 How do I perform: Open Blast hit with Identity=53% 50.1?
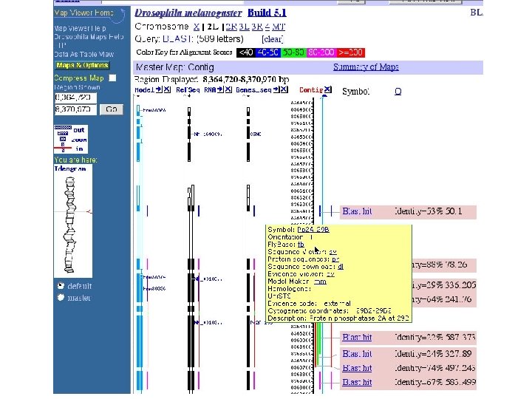point(357,211)
